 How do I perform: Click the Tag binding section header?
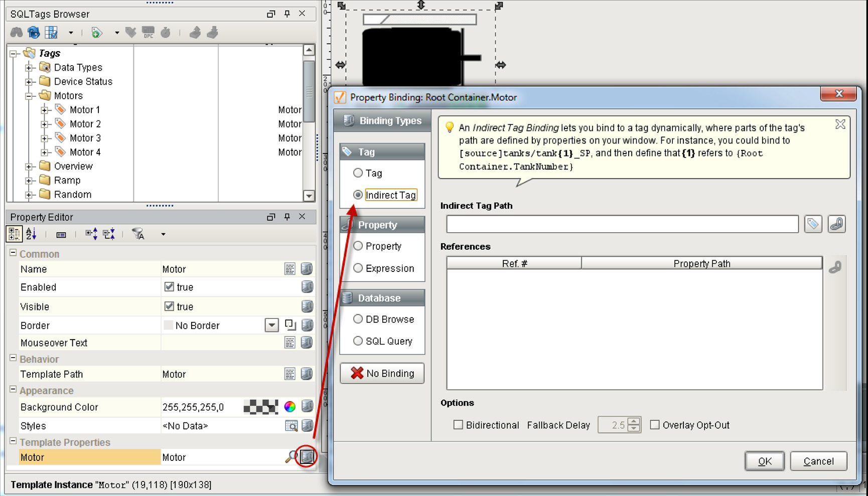(x=382, y=151)
